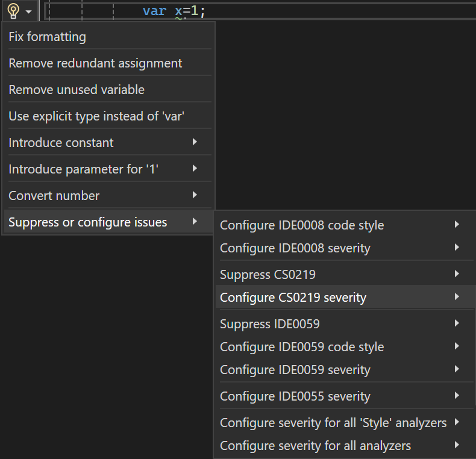Open the dropdown arrow beside the lightbulb
The width and height of the screenshot is (476, 459).
click(x=29, y=11)
